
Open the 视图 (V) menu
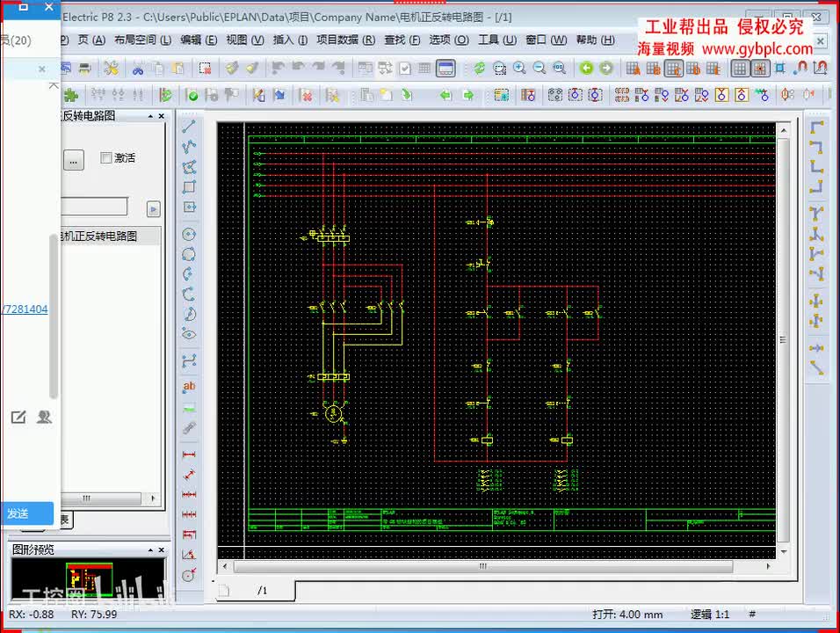[x=245, y=40]
